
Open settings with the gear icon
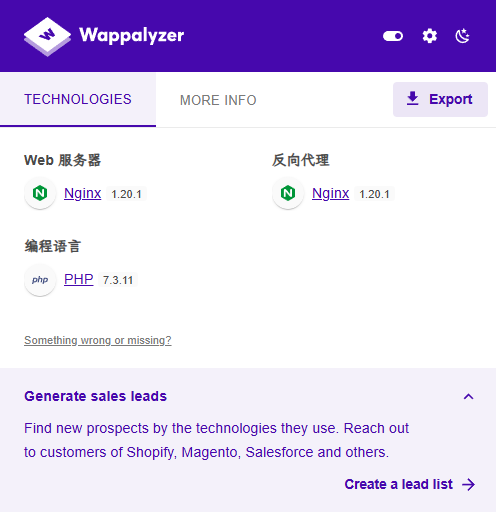click(430, 36)
